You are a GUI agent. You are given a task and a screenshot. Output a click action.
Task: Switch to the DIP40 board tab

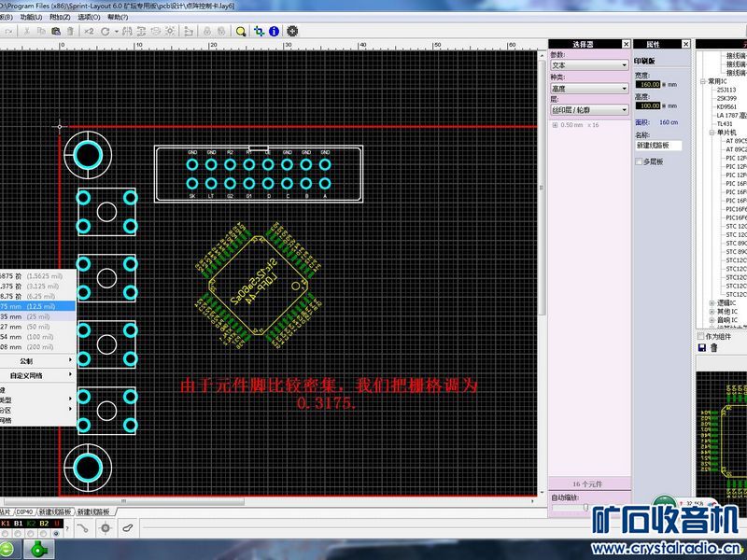tap(25, 512)
